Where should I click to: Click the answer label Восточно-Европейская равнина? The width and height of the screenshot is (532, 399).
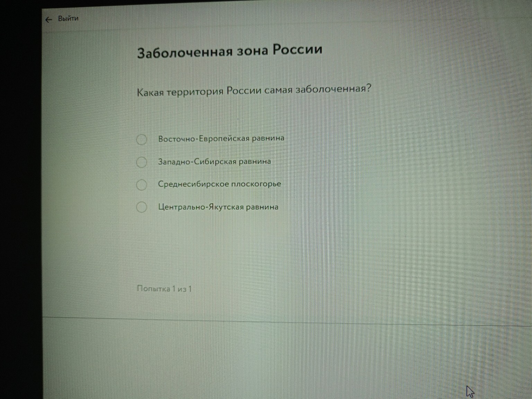click(x=221, y=138)
